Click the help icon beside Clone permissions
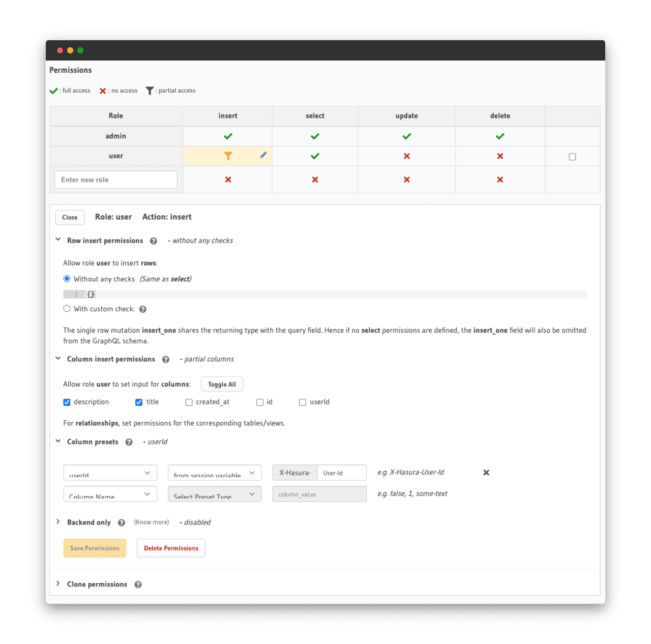Viewport: 651px width, 644px height. 138,585
